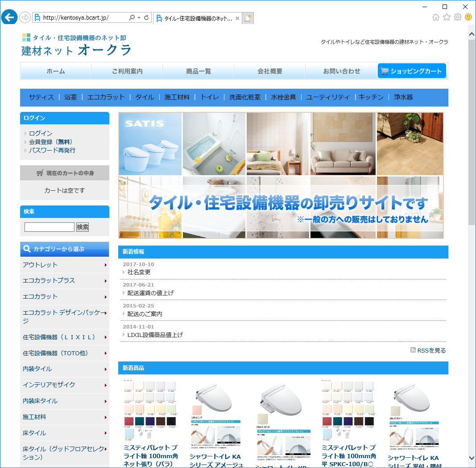Select ユーティリティ in blue category bar
476x468 pixels.
(x=328, y=97)
